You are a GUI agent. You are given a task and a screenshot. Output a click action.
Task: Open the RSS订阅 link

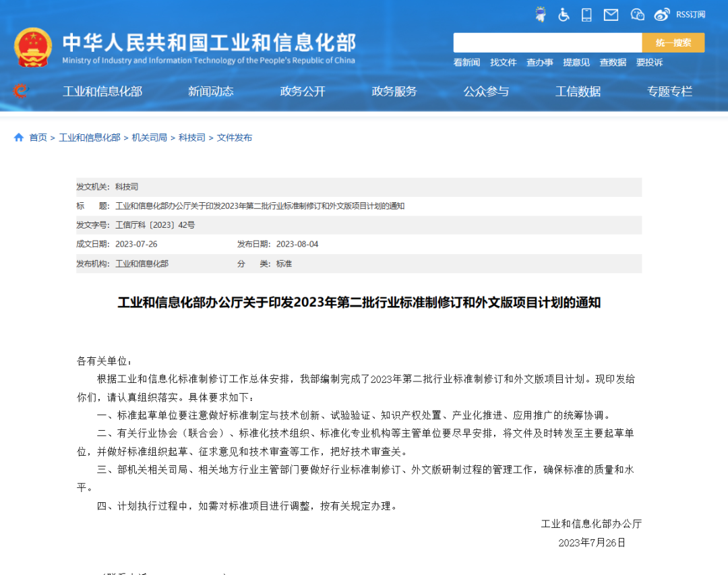click(690, 14)
